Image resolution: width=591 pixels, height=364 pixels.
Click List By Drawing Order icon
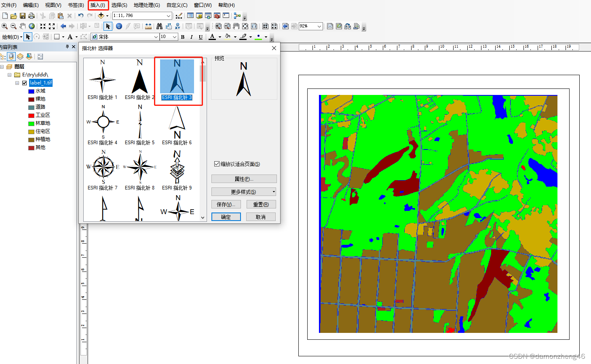(x=3, y=57)
